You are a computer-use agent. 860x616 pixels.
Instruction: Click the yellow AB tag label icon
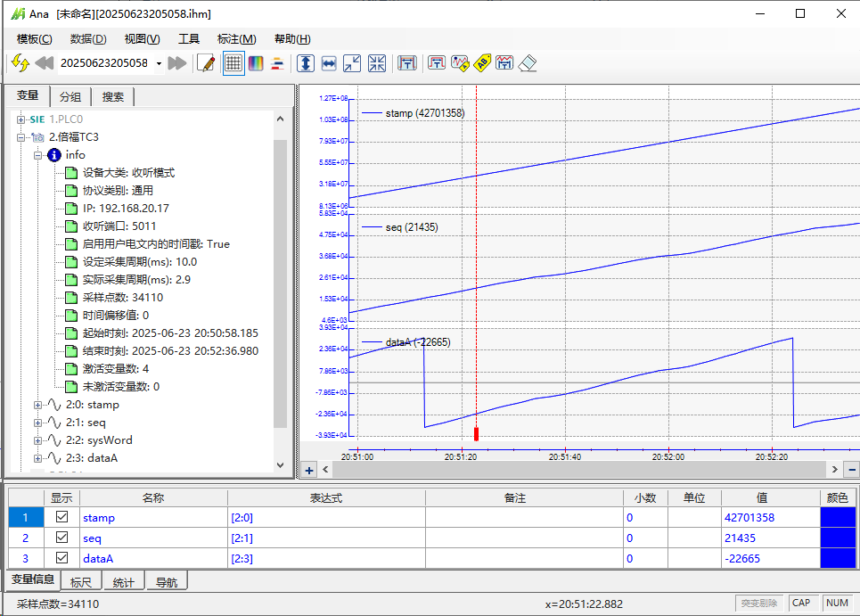(482, 63)
